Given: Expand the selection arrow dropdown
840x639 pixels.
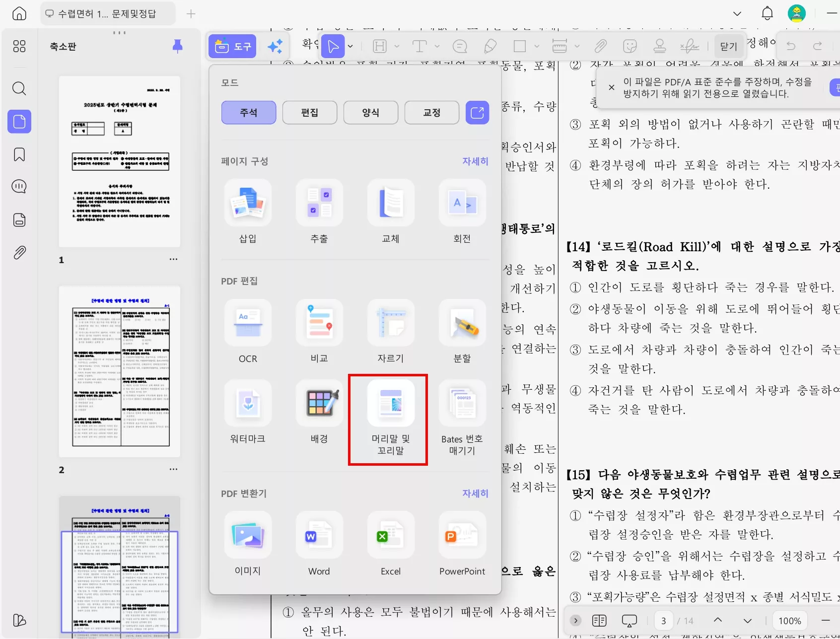Looking at the screenshot, I should pyautogui.click(x=350, y=46).
